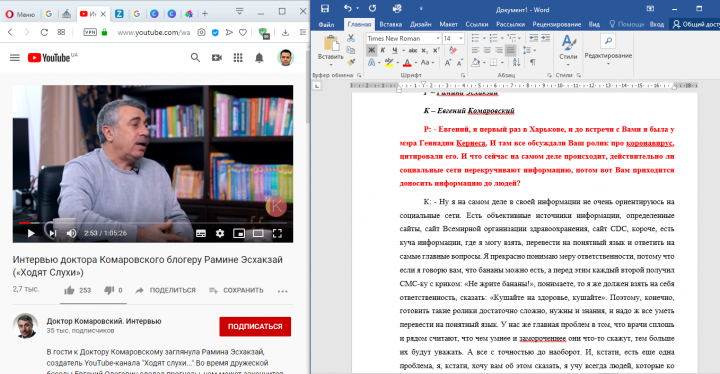Increase paragraph indent in Word

coord(545,38)
